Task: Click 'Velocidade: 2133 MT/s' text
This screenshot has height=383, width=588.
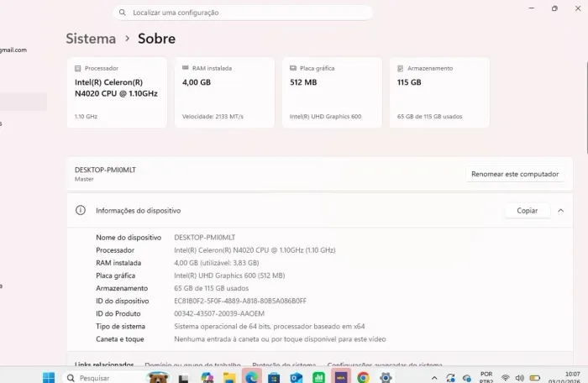Action: click(x=213, y=117)
